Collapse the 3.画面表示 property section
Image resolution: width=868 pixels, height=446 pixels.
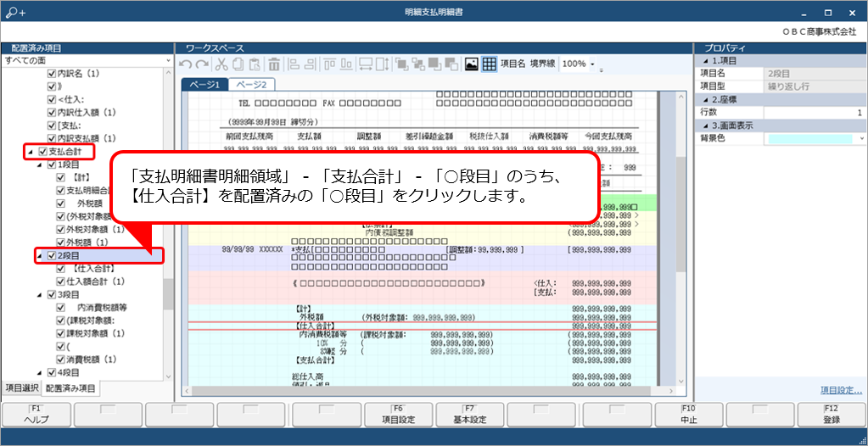pos(705,125)
